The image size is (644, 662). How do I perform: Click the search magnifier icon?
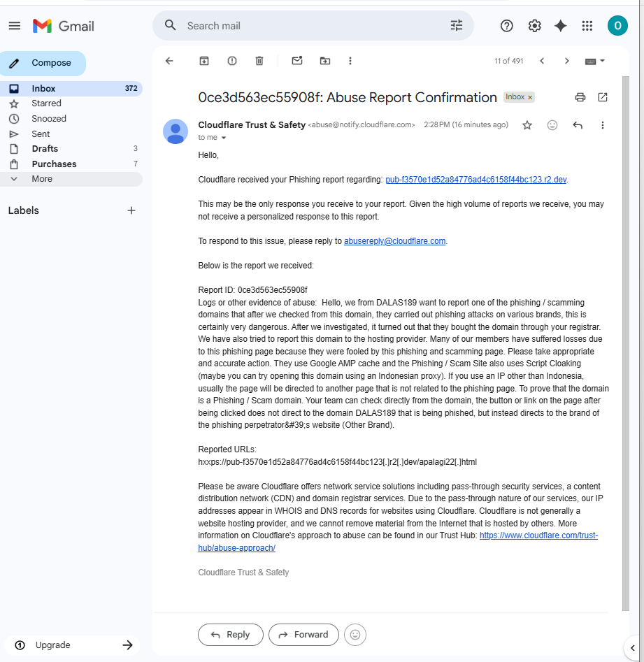coord(170,25)
